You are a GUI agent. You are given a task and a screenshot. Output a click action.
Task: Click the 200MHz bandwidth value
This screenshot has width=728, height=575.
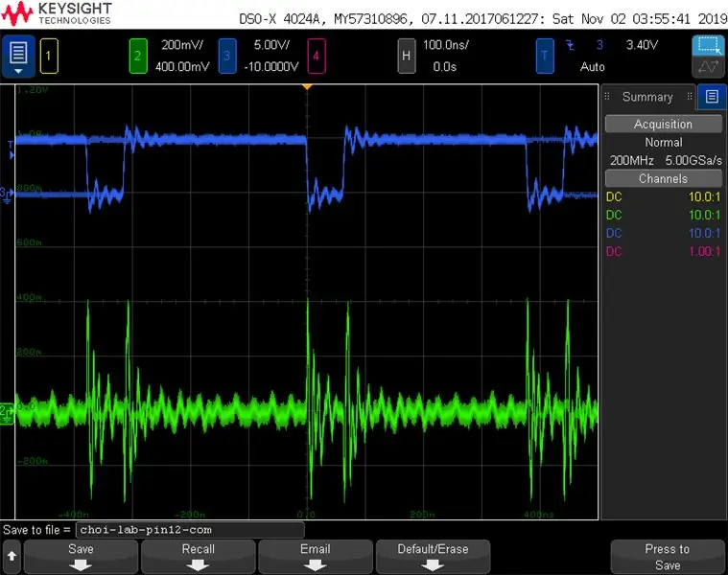[631, 160]
